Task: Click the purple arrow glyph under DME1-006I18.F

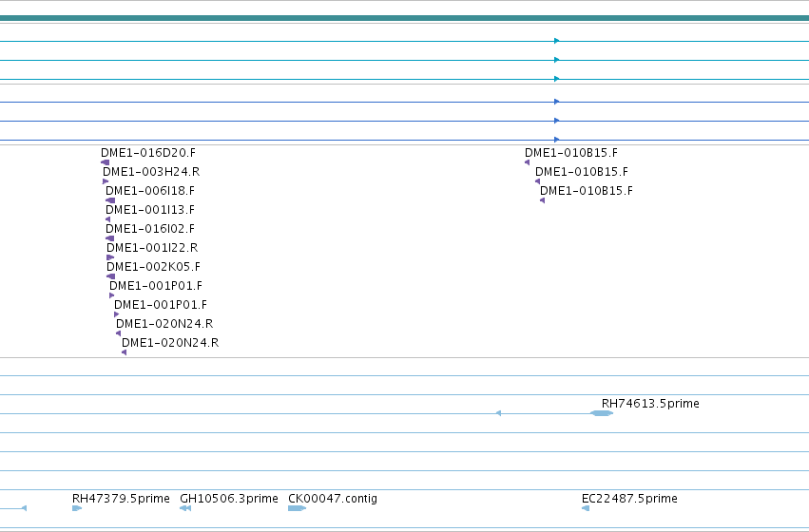Action: tap(110, 200)
